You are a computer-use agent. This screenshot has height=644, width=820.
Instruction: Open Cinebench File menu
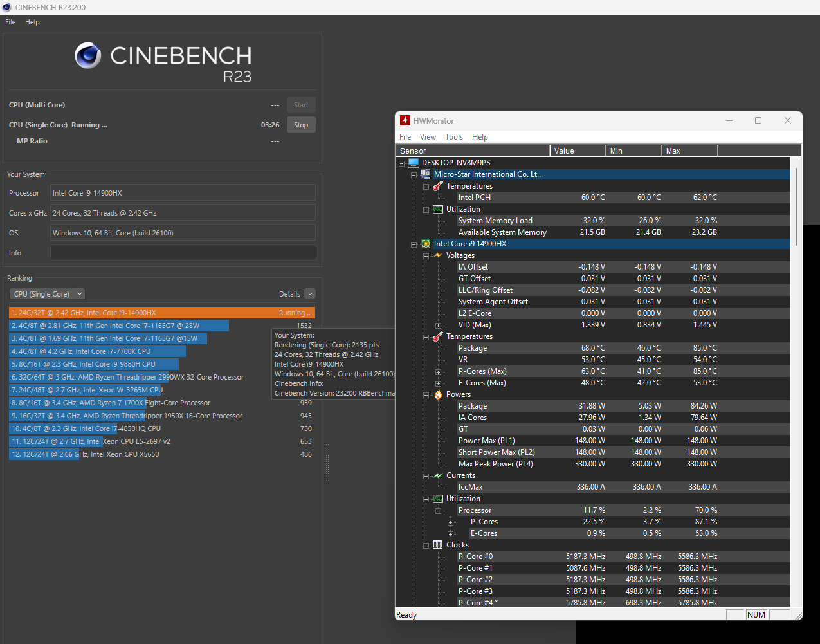(10, 22)
